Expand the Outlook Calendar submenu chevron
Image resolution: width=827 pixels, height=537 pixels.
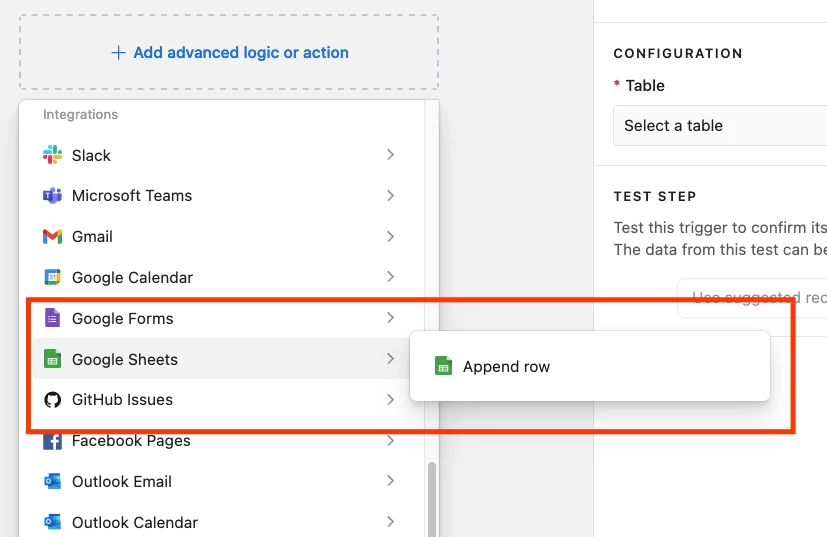(390, 522)
